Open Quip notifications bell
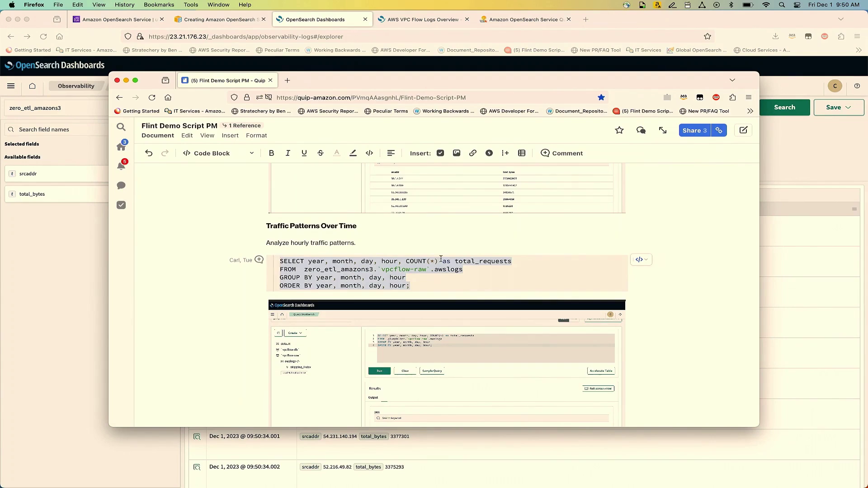The height and width of the screenshot is (488, 868). [x=121, y=166]
